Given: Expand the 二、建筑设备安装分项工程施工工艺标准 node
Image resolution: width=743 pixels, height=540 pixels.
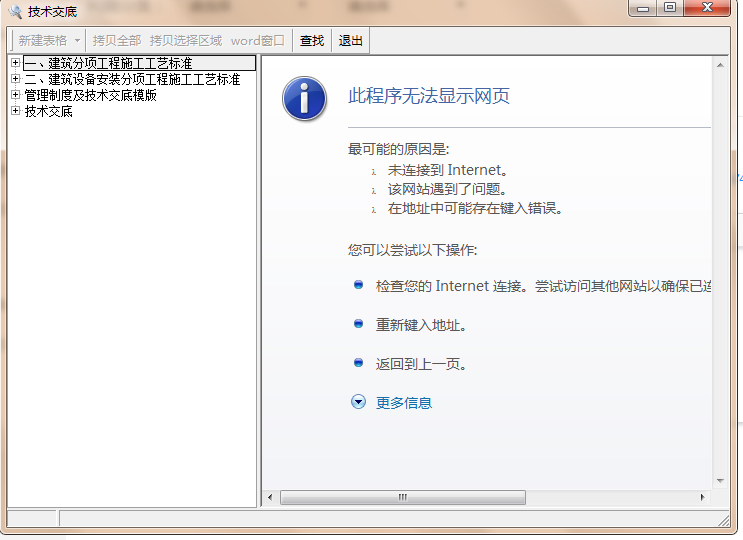Looking at the screenshot, I should coord(15,79).
